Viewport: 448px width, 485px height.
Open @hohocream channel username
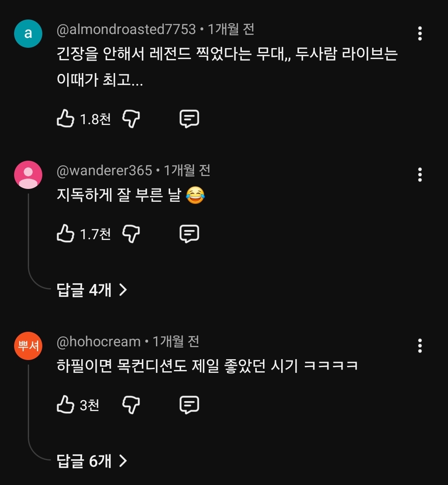[99, 342]
